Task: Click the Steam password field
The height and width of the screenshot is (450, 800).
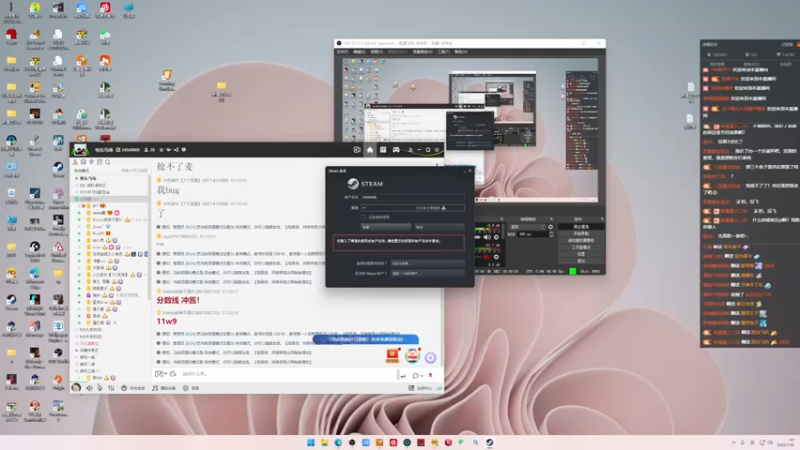Action: pos(413,208)
